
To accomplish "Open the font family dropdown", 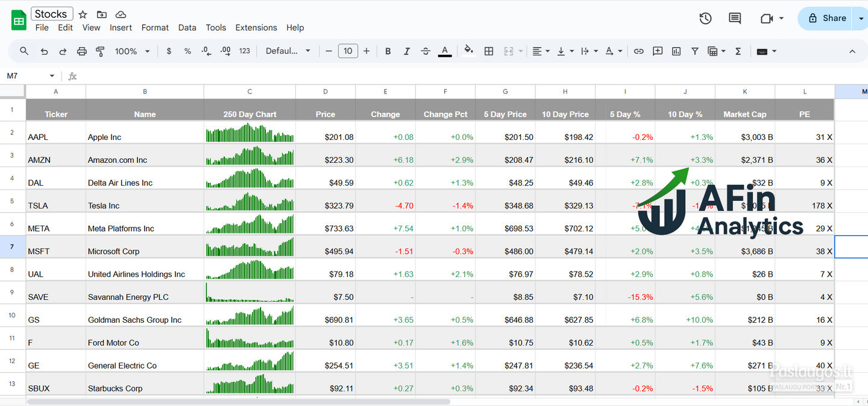I will (288, 51).
